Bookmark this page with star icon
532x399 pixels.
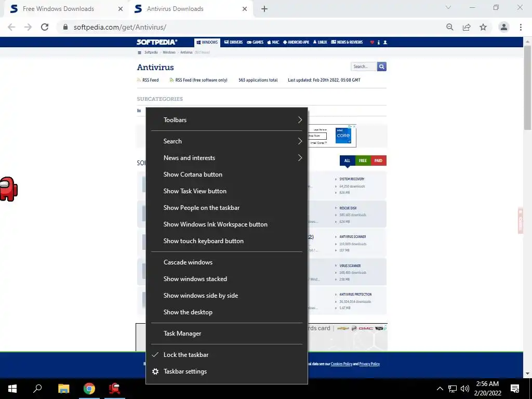(x=483, y=27)
